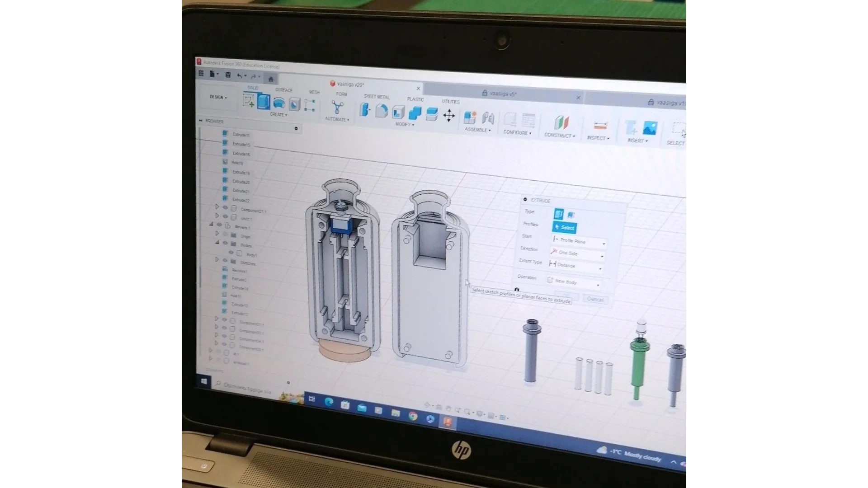Open the Configure dropdown menu
868x488 pixels.
517,132
